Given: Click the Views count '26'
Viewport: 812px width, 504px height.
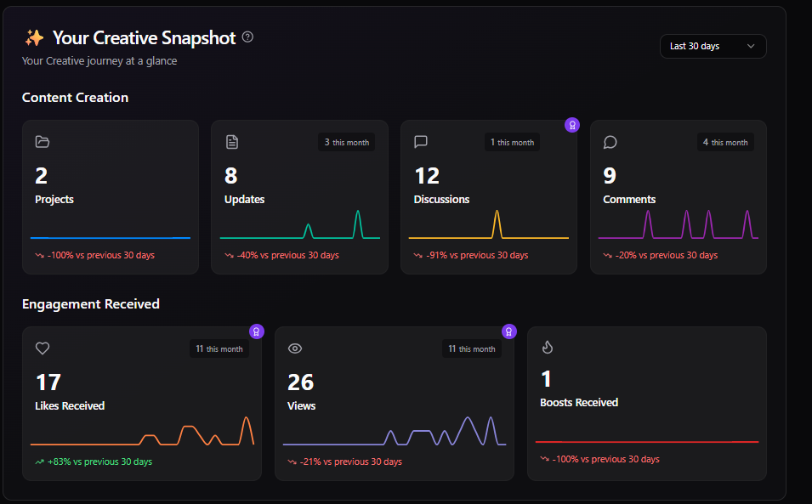Looking at the screenshot, I should 301,382.
